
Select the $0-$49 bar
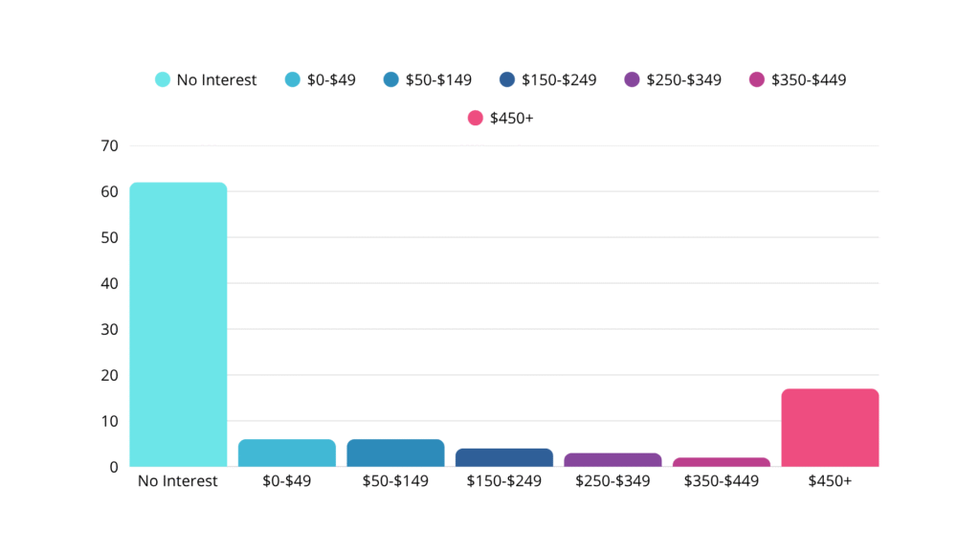coord(287,453)
